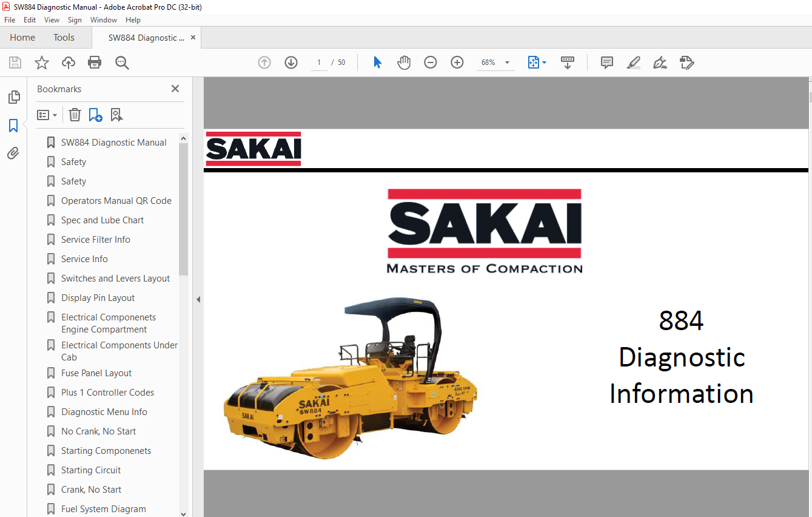This screenshot has height=517, width=812.
Task: Open Find text magnifier icon
Action: pos(122,63)
